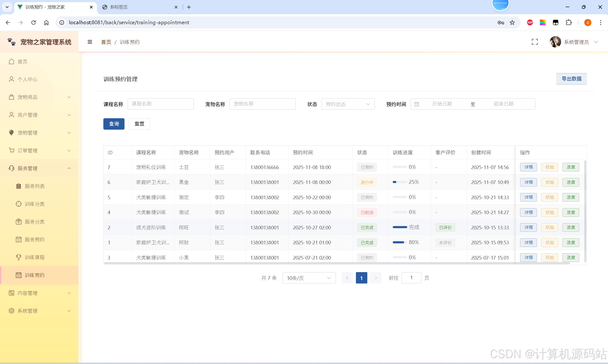Open the password key icon in address bar
The height and width of the screenshot is (364, 608).
(501, 23)
